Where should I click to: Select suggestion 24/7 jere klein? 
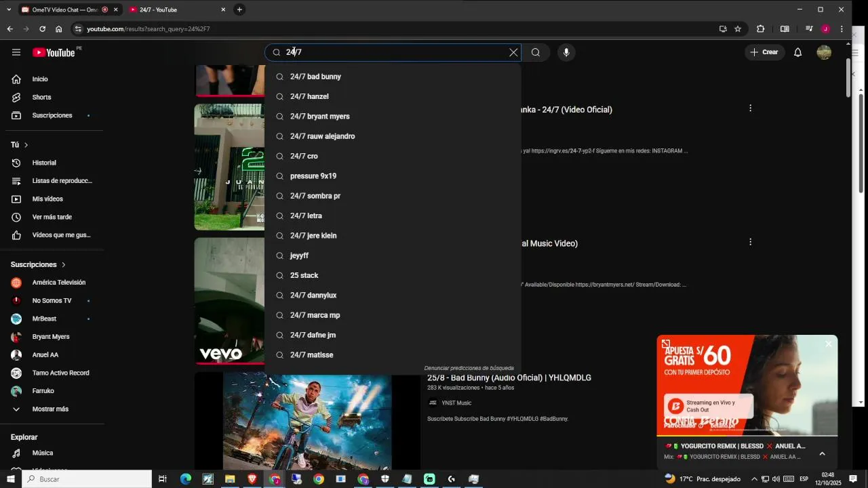[x=393, y=236]
